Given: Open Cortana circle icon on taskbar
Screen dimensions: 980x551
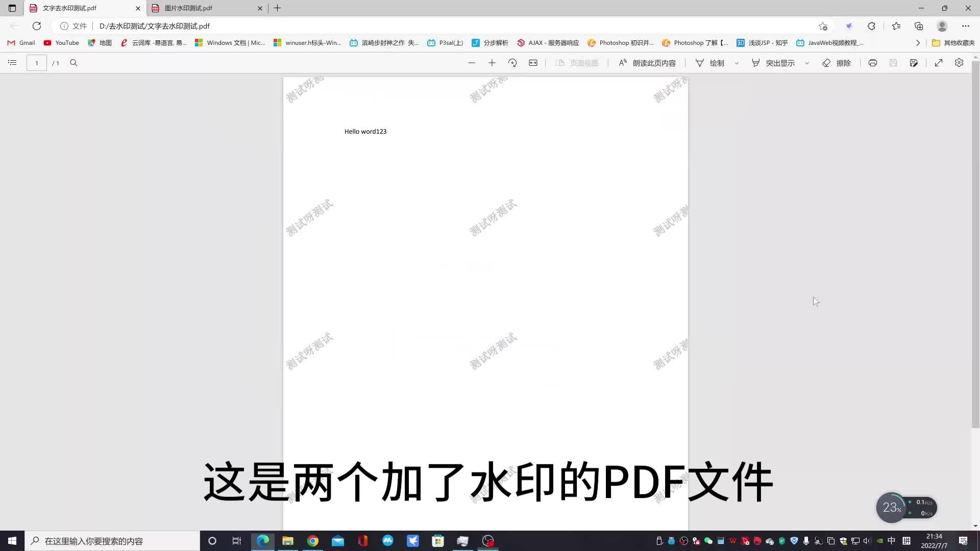Looking at the screenshot, I should pyautogui.click(x=212, y=541).
